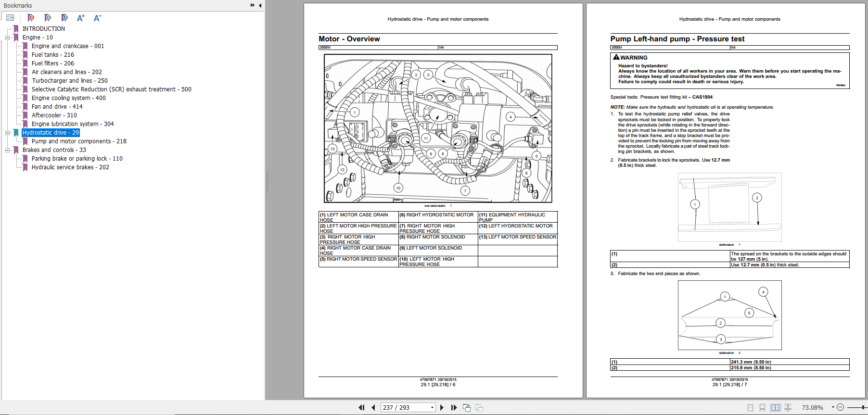868x415 pixels.
Task: Open the Parking brake or parking lock bookmark
Action: (x=77, y=159)
